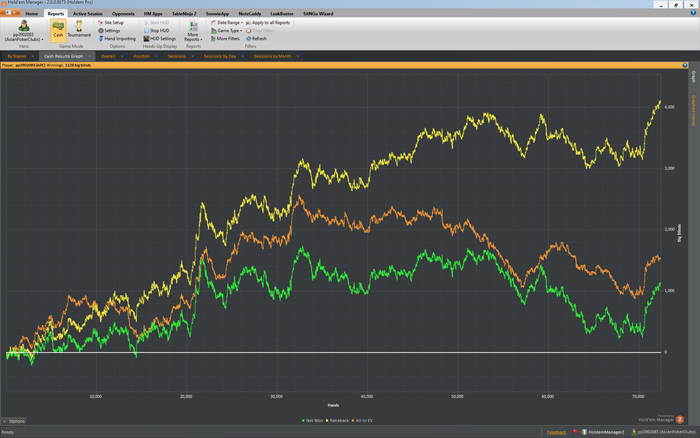
Task: Open the Opponents ribbon tab
Action: (123, 14)
